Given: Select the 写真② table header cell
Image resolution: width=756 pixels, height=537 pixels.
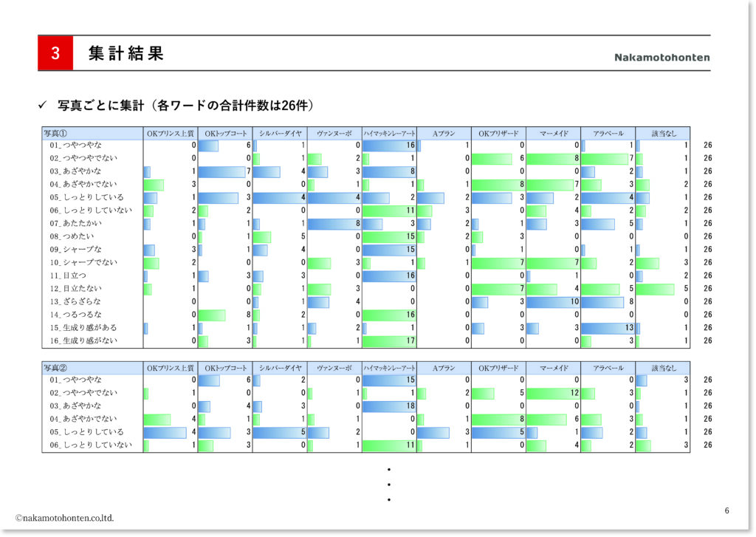Looking at the screenshot, I should (92, 368).
